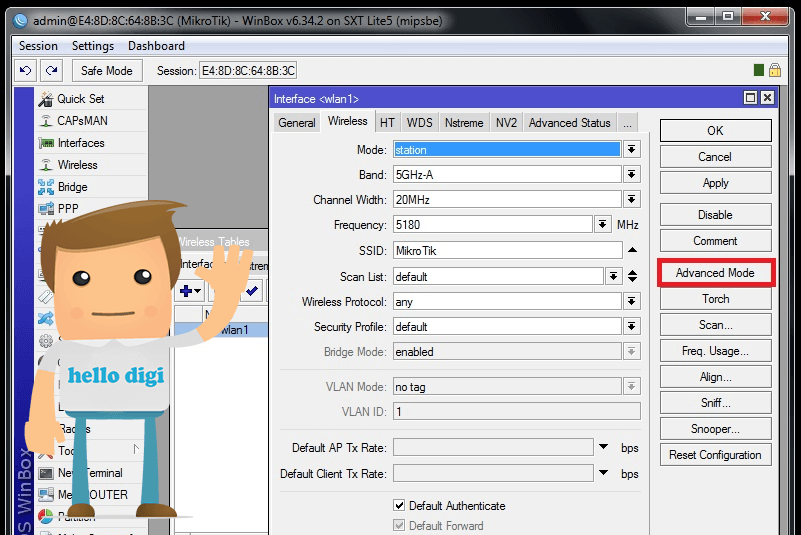The image size is (801, 535).
Task: Click the Comment button
Action: [715, 241]
